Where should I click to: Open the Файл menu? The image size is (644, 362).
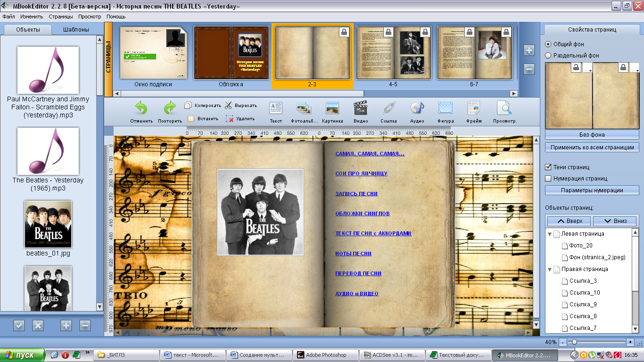[x=8, y=16]
